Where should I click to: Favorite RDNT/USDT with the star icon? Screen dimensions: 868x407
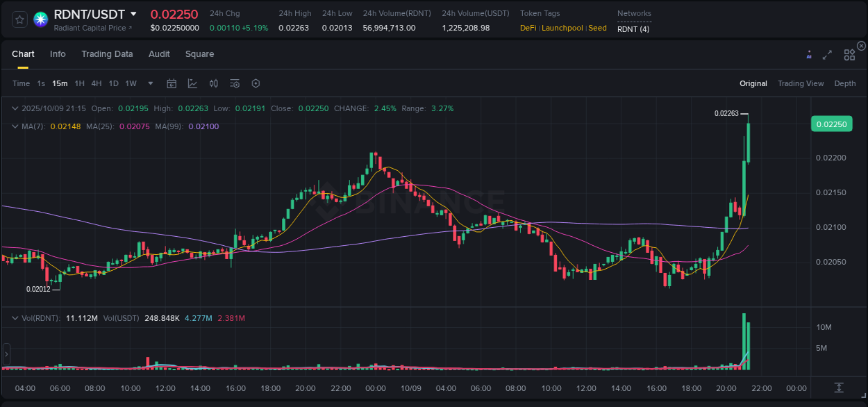pos(19,19)
